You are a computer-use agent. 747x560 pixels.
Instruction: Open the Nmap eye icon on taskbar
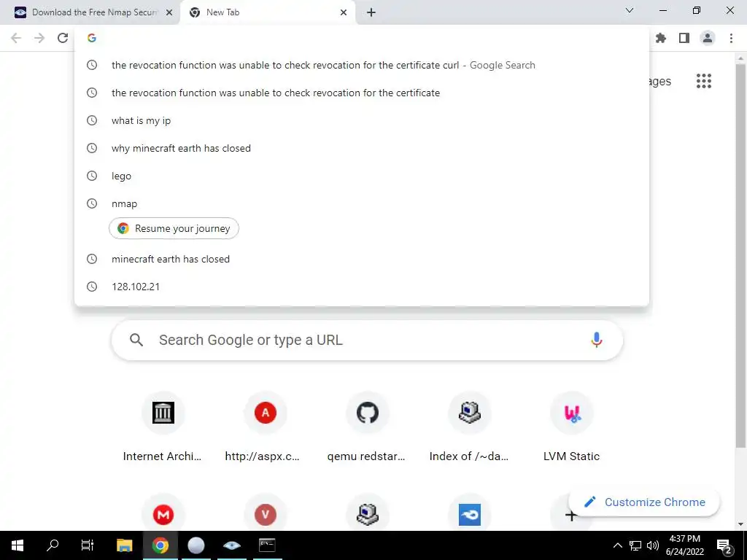(231, 545)
